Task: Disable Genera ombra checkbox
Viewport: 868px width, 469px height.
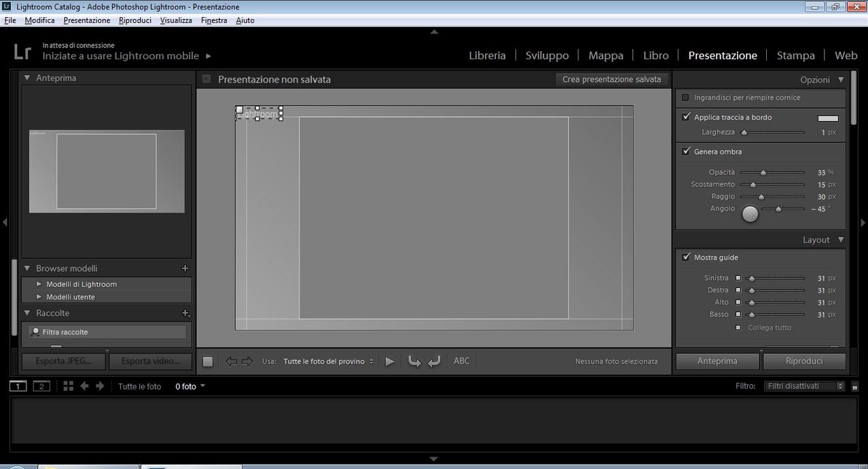Action: [686, 152]
